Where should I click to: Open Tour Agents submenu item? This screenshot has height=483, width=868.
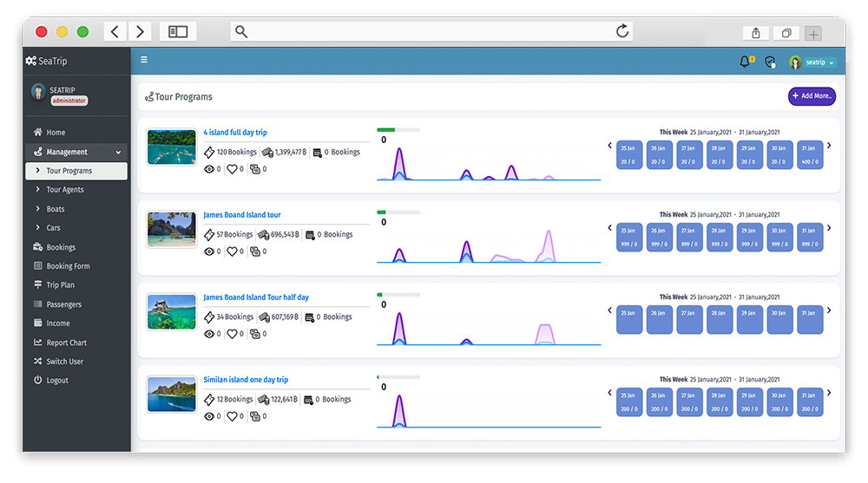point(76,189)
